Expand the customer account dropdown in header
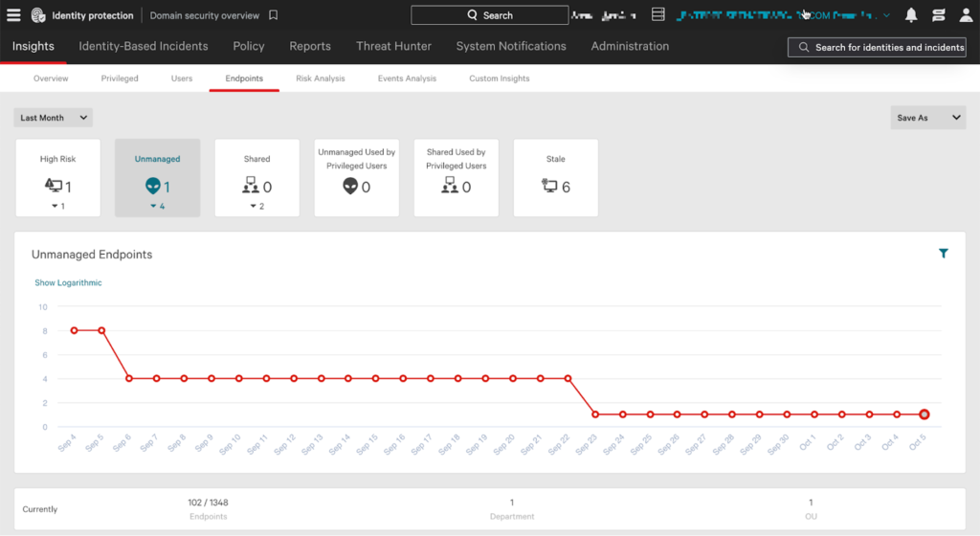Viewport: 980px width, 536px height. pyautogui.click(x=885, y=15)
